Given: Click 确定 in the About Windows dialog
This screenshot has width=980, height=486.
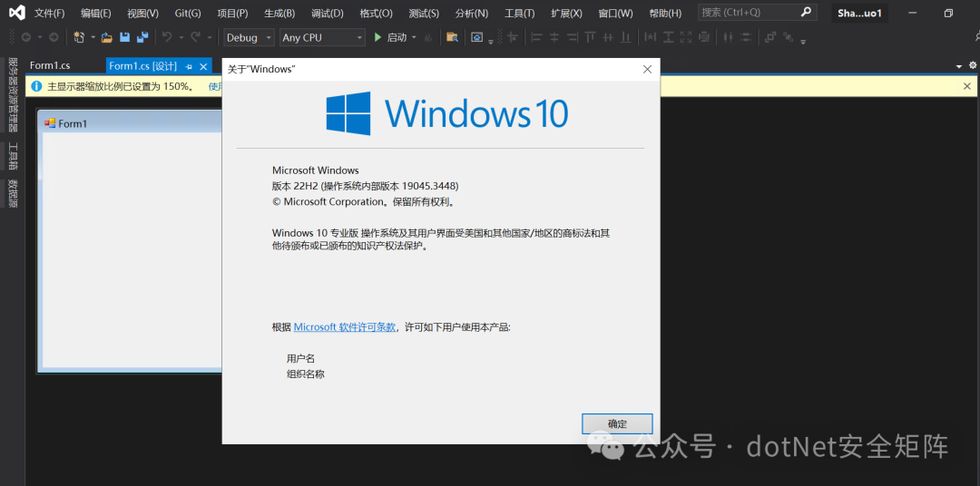Looking at the screenshot, I should (617, 423).
